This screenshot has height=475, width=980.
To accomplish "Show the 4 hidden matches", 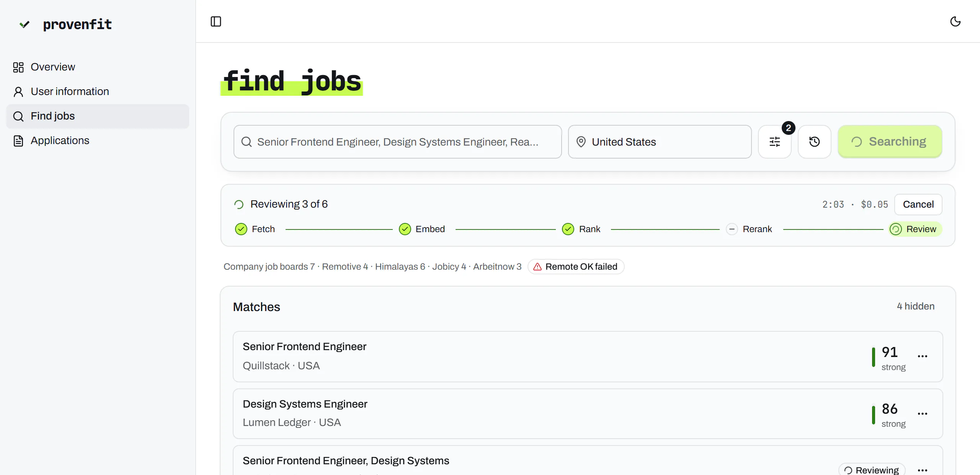I will (x=916, y=306).
